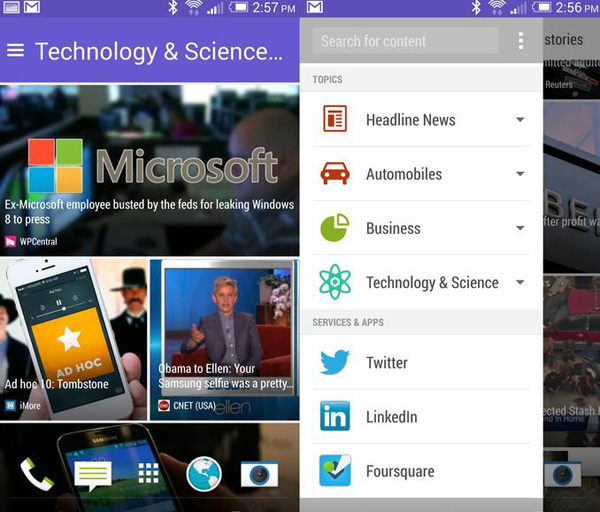
Task: Tap the Foursquare check-in icon
Action: tap(335, 470)
